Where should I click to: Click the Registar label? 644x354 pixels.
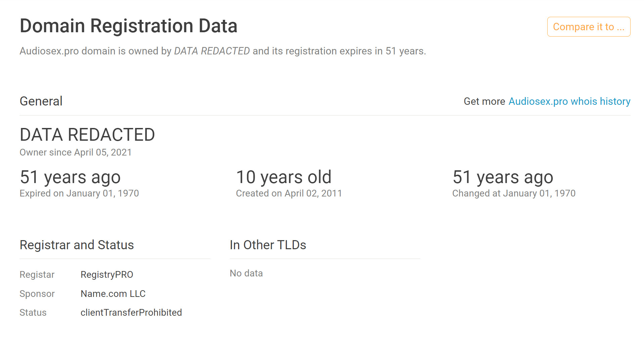coord(37,275)
